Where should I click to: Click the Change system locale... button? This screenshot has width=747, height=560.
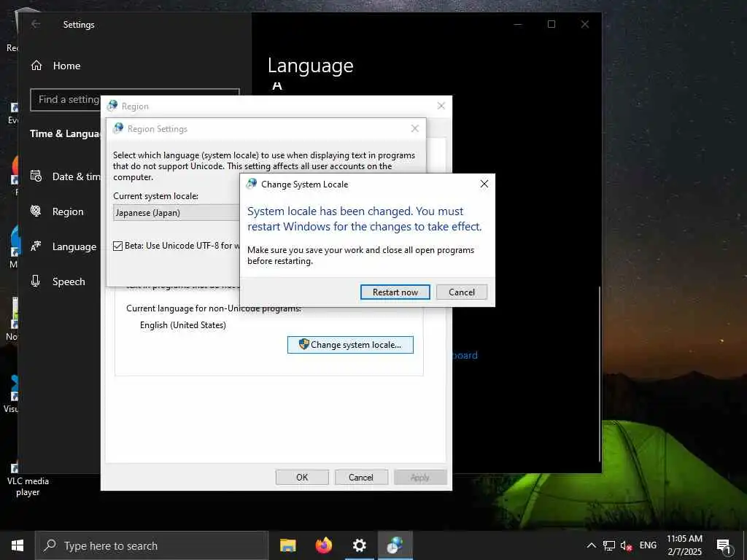(350, 345)
